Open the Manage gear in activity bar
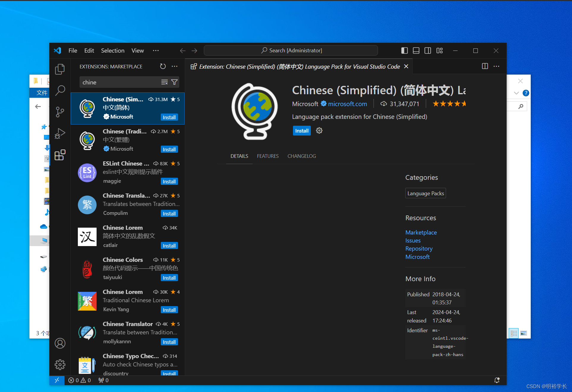Image resolution: width=572 pixels, height=392 pixels. (60, 364)
